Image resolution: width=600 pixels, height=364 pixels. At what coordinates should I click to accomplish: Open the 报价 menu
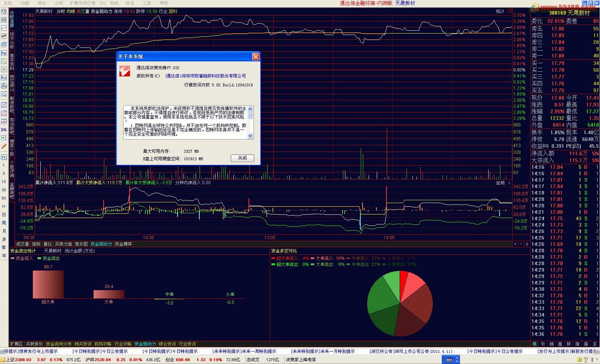coord(42,3)
